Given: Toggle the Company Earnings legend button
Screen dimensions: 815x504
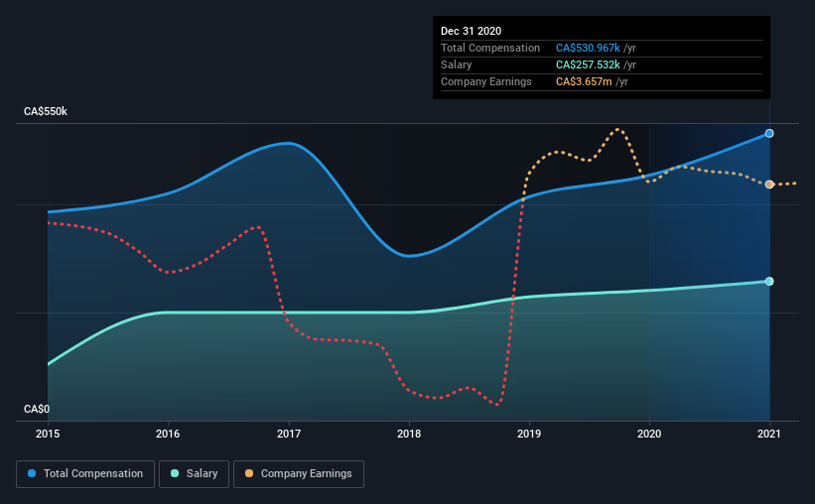Looking at the screenshot, I should pos(299,474).
